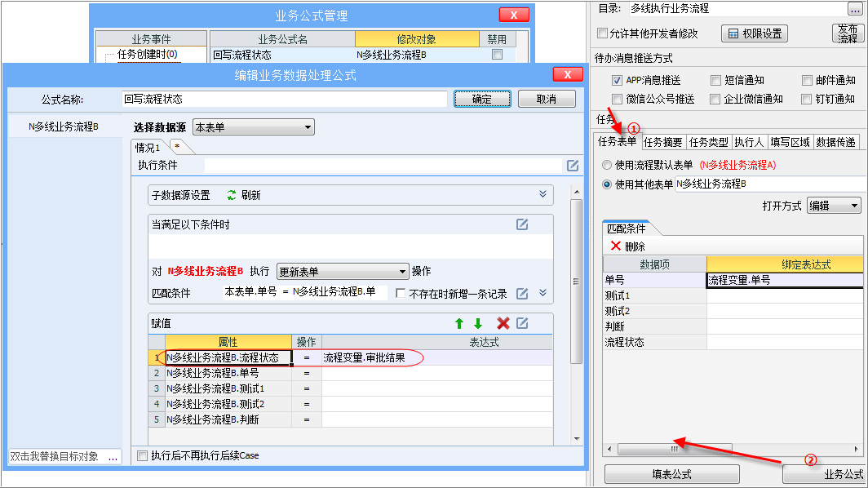Click the ellipsis next to 双击我替换目标对象
This screenshot has height=488, width=868.
(113, 457)
